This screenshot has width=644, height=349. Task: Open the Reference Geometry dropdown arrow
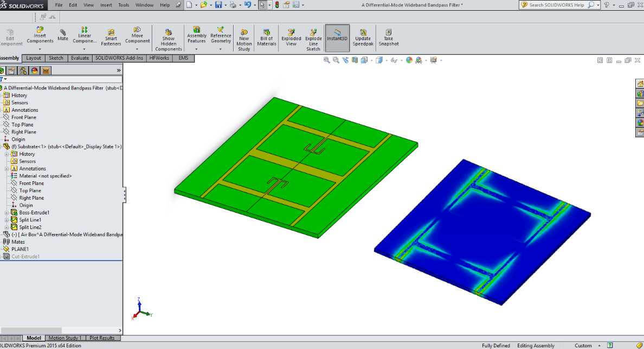[x=221, y=49]
